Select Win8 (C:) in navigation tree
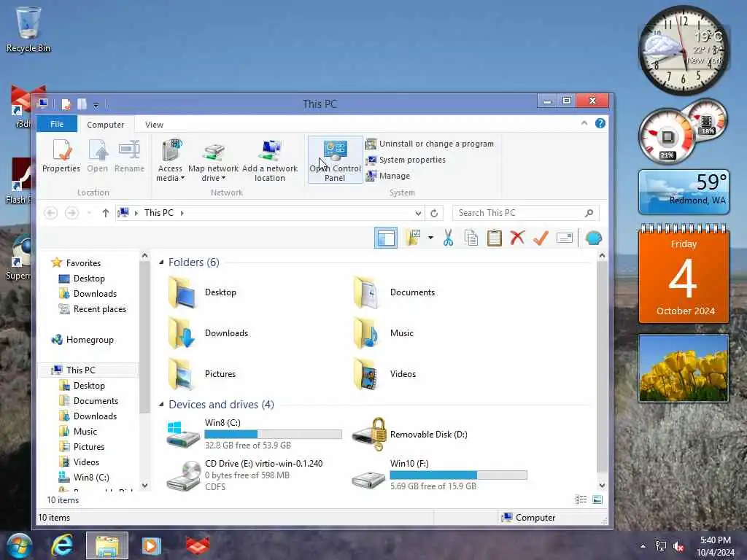Screen dimensions: 747x560 pos(84,477)
